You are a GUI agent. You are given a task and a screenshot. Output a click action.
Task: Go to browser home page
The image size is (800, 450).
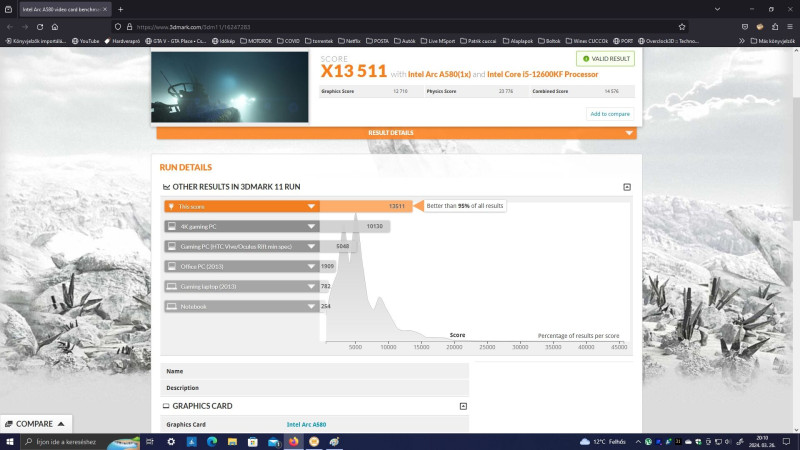point(55,27)
